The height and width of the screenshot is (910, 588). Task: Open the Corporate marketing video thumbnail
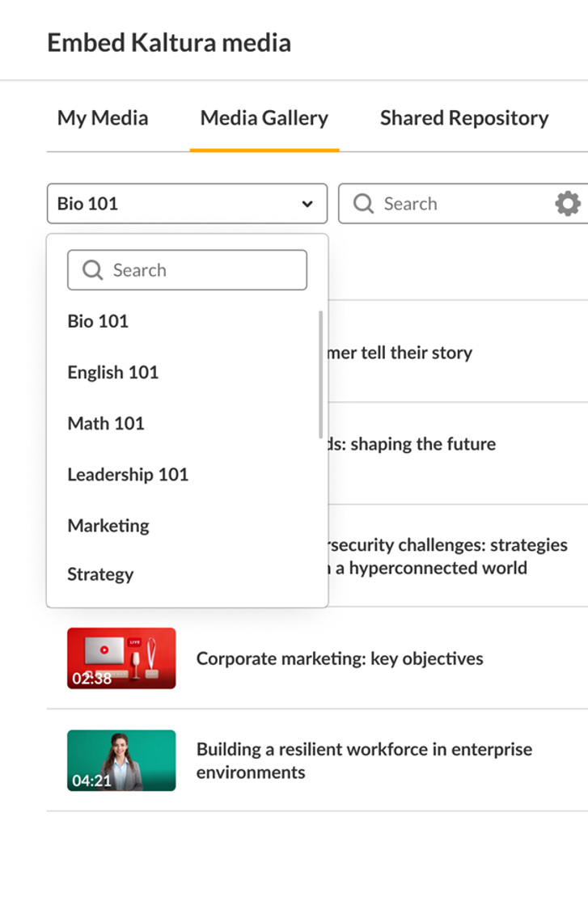point(121,658)
